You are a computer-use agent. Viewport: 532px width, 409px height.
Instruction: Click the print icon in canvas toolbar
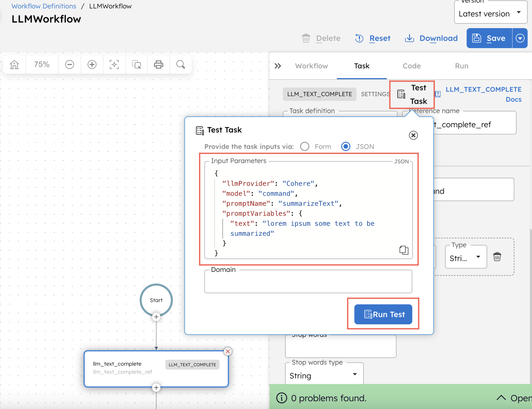[x=158, y=65]
